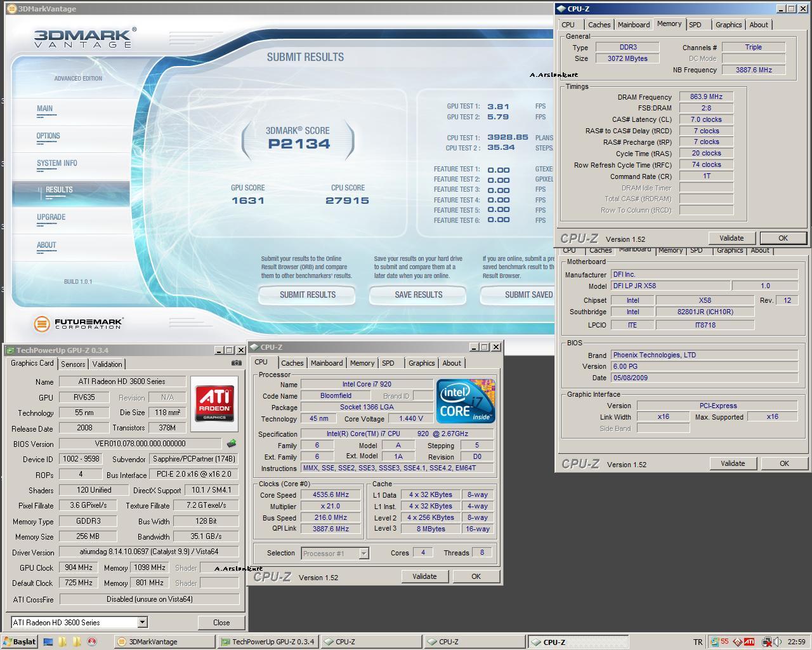Click Validate in CPU-Z mainboard window
This screenshot has height=650, width=812.
pos(733,463)
